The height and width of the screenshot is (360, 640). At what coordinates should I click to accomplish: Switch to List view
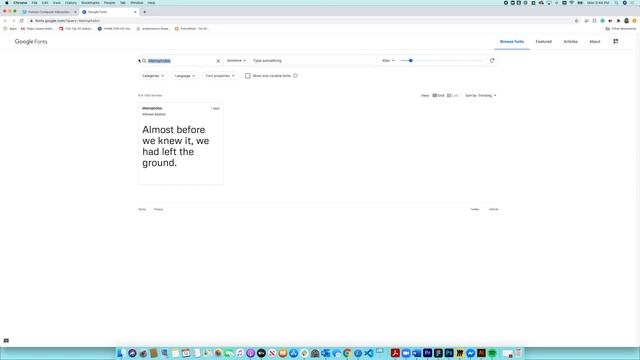452,96
